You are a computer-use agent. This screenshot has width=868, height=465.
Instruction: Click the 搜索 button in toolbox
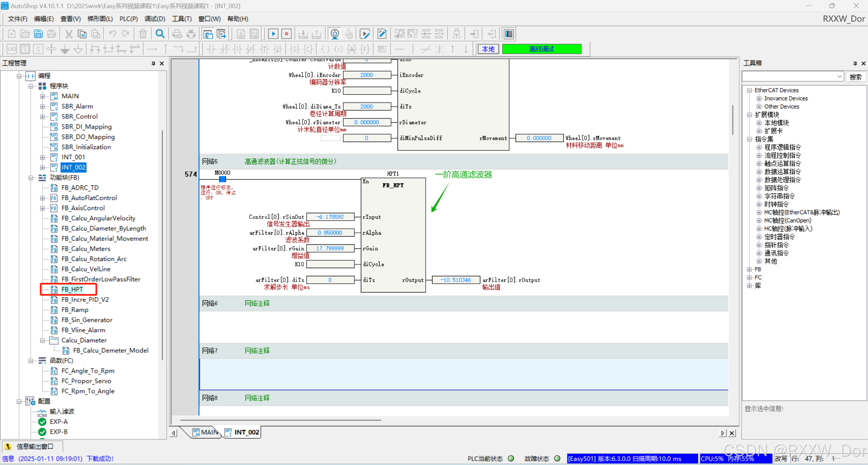point(855,77)
